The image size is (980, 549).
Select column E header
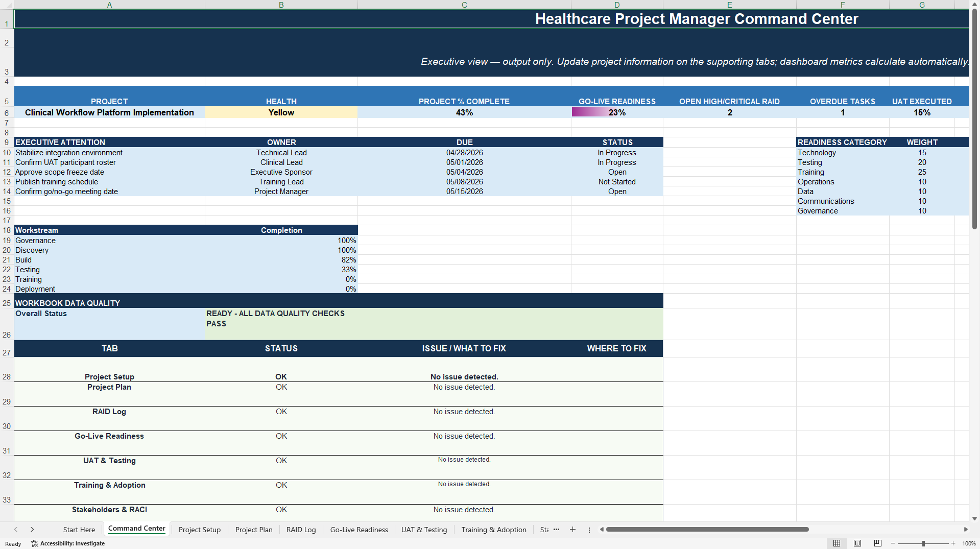(x=729, y=5)
